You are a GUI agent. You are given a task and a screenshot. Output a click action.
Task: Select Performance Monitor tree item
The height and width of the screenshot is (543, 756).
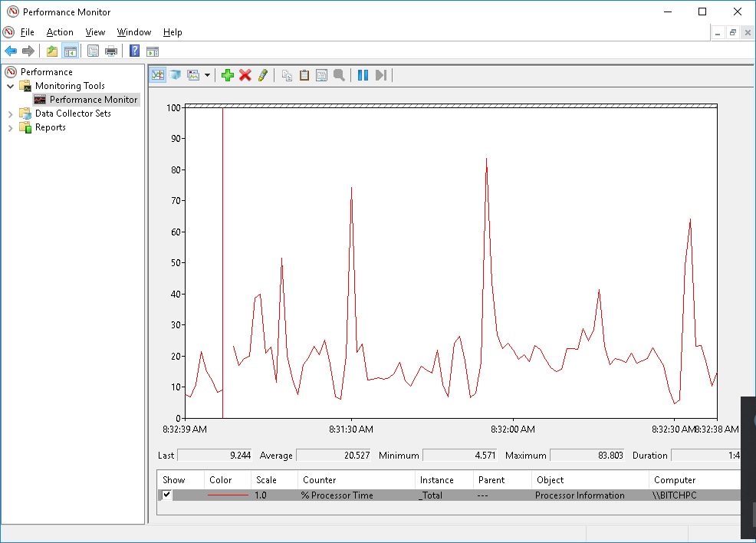[x=94, y=100]
